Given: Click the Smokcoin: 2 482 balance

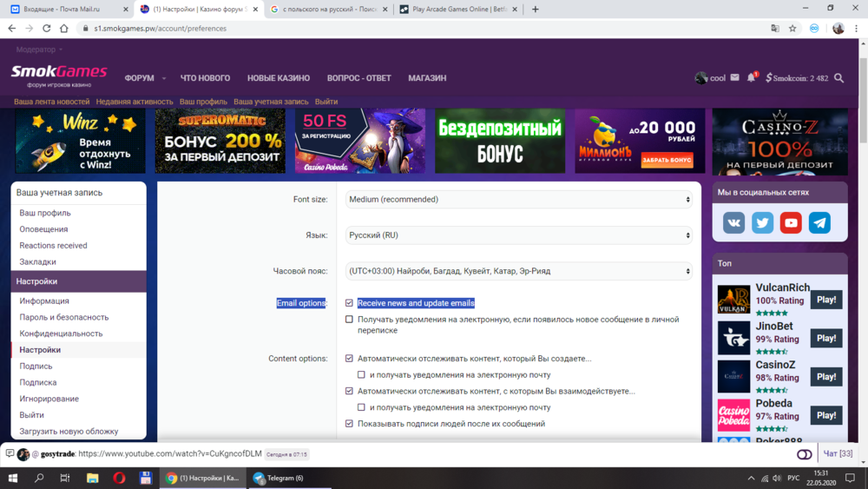Looking at the screenshot, I should click(797, 78).
